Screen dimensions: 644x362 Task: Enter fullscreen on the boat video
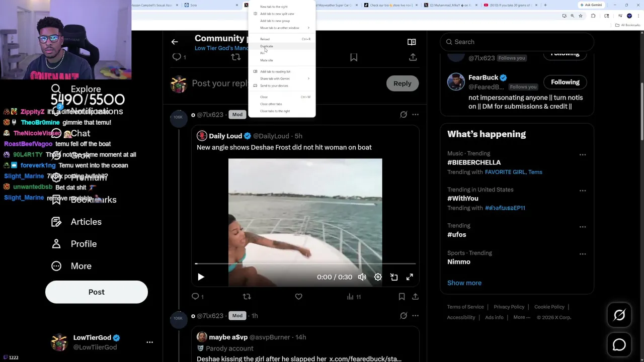410,277
